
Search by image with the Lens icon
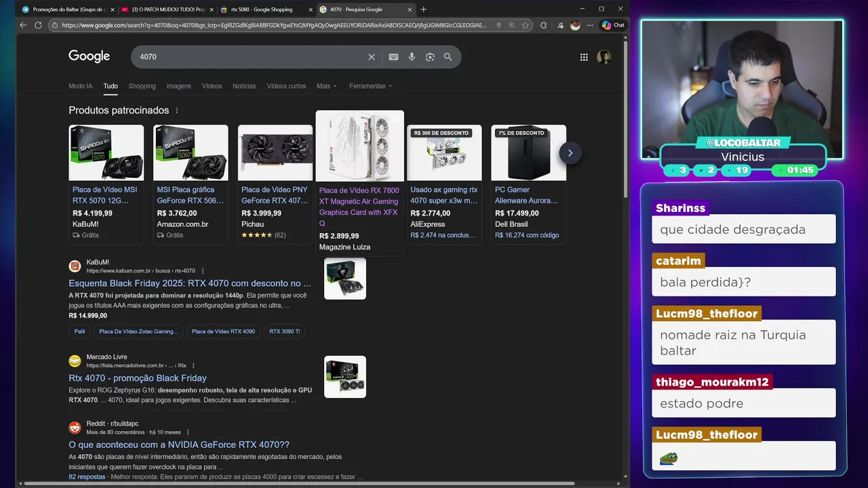click(x=430, y=57)
